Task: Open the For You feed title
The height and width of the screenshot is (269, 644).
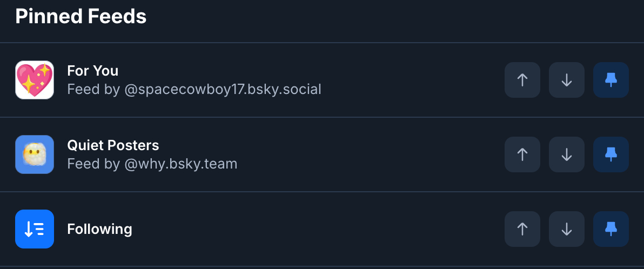Action: [x=92, y=71]
